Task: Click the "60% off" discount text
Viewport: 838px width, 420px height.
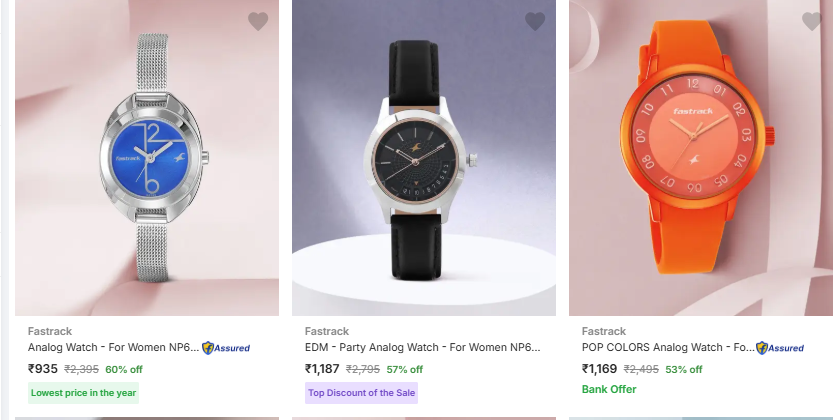Action: [124, 370]
